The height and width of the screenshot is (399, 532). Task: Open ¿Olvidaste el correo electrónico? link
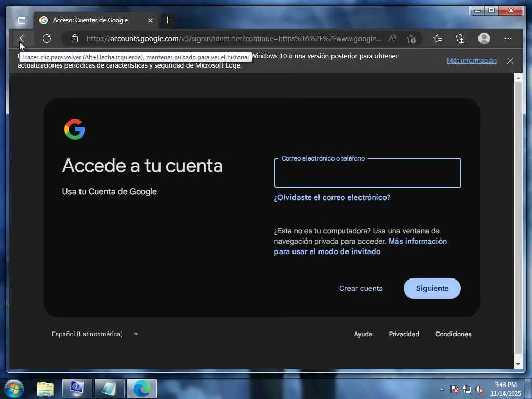pyautogui.click(x=332, y=197)
